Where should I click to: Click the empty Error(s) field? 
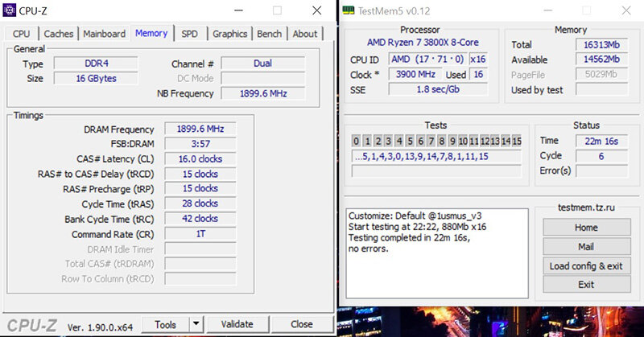[x=601, y=171]
